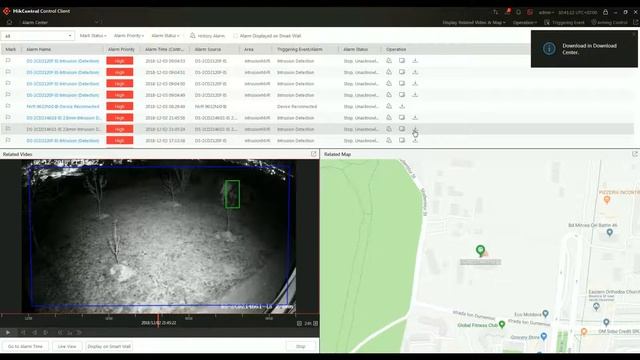Screen dimensions: 640x360
Task: Click the Arming Control button
Action: click(609, 22)
